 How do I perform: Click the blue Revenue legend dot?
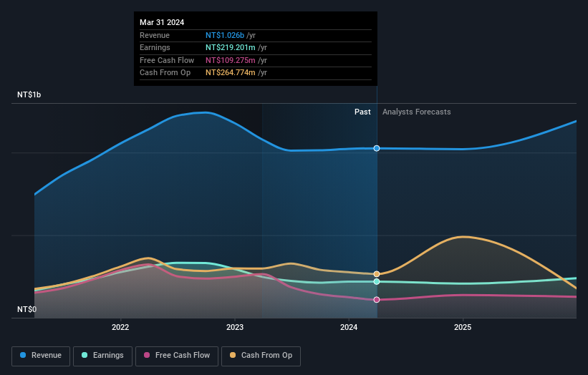23,355
